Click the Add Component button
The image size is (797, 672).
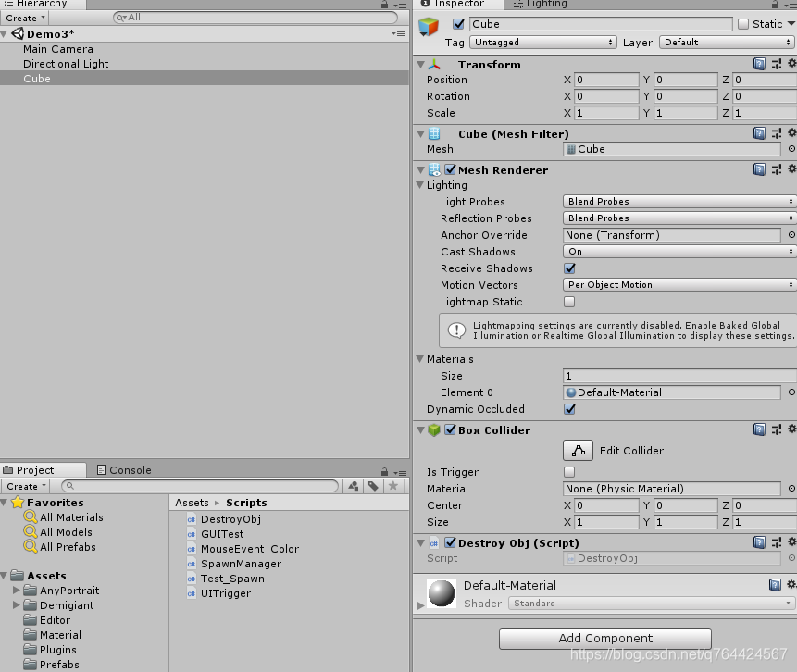coord(605,639)
